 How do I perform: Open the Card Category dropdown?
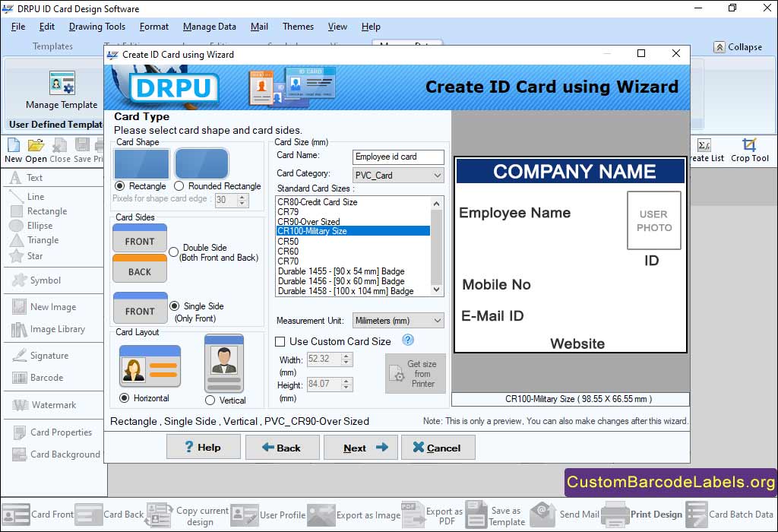coord(398,176)
